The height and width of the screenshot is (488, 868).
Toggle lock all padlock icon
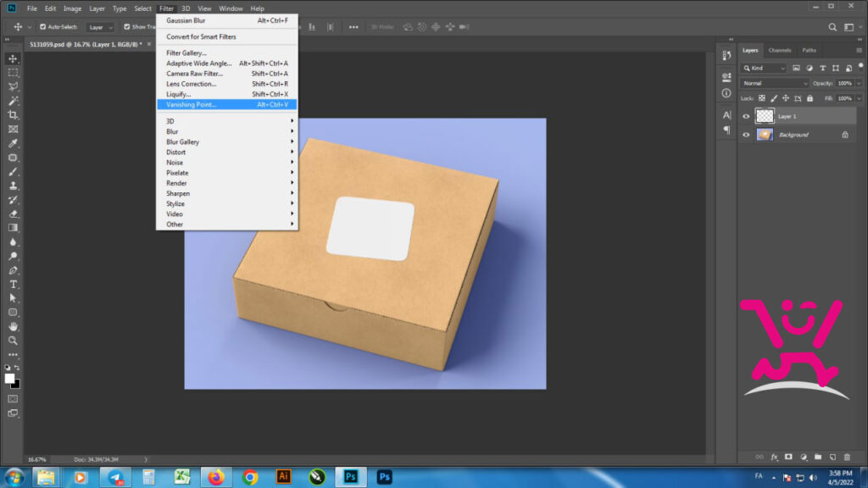click(810, 98)
